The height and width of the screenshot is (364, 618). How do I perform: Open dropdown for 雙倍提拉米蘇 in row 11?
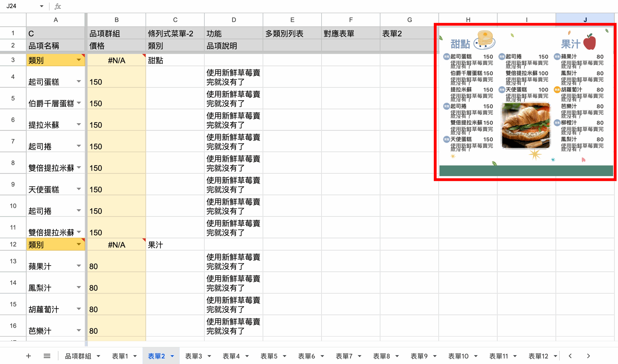point(79,232)
